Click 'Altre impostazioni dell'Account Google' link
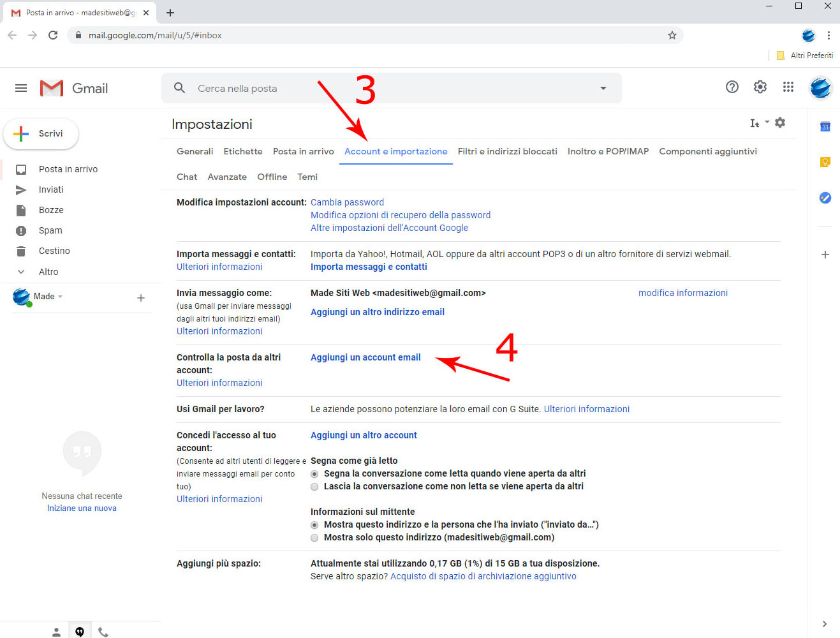This screenshot has height=638, width=840. (x=389, y=228)
